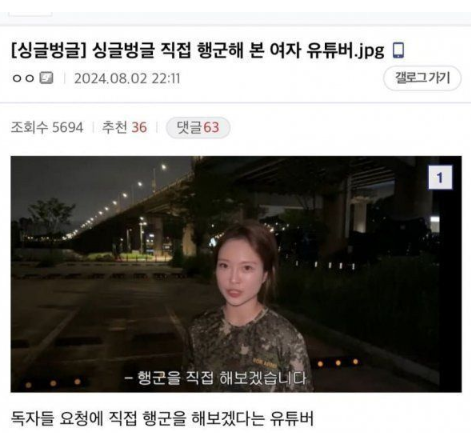Open the gallog icon next to nickname ㅇㅇ
This screenshot has width=471, height=433.
coord(46,78)
